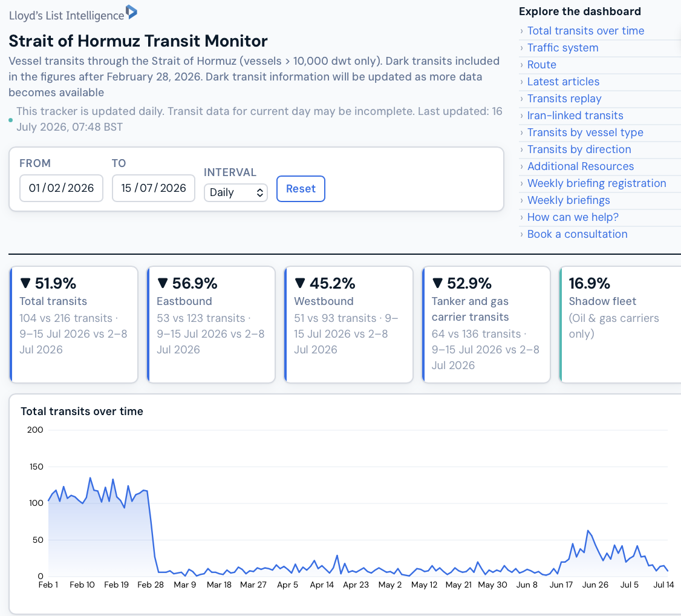Viewport: 681px width, 616px height.
Task: Select the 56.9% Eastbound card
Action: point(211,324)
